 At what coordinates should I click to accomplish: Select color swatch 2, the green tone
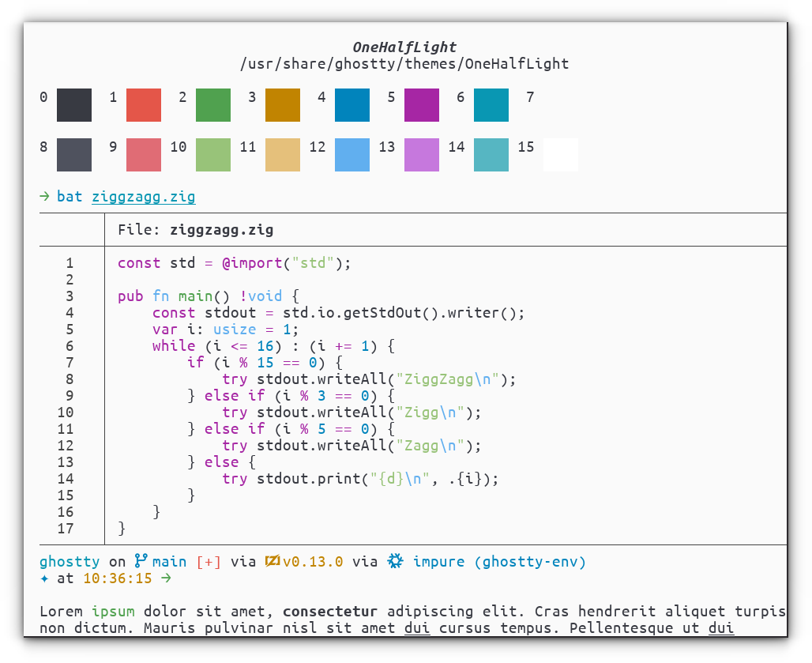click(x=212, y=105)
